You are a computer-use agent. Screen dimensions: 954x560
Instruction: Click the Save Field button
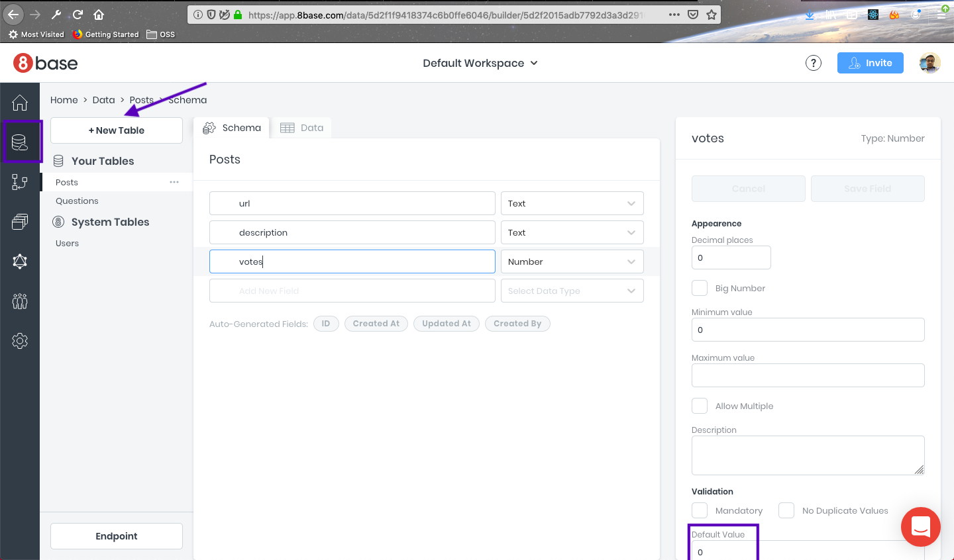[868, 189]
